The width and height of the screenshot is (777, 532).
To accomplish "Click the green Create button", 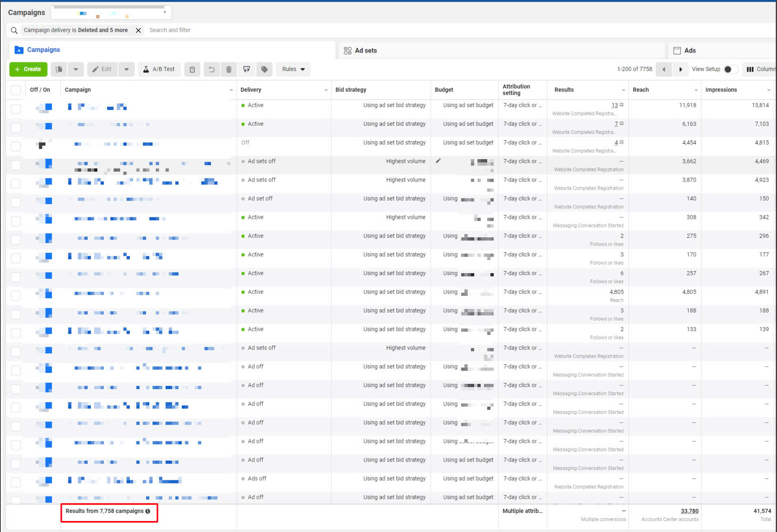I will [x=28, y=69].
